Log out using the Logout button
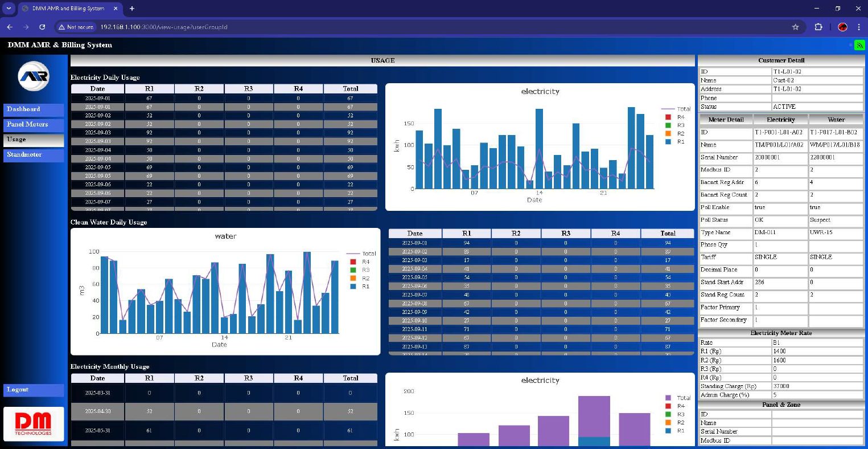 pyautogui.click(x=34, y=390)
